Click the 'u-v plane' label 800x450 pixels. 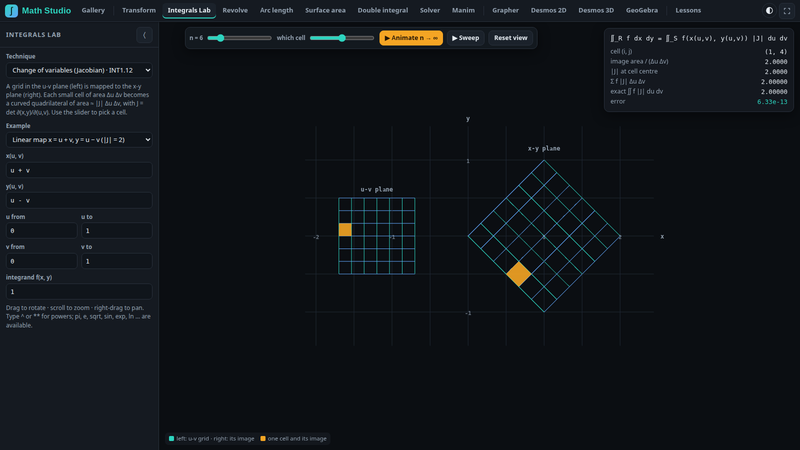377,189
